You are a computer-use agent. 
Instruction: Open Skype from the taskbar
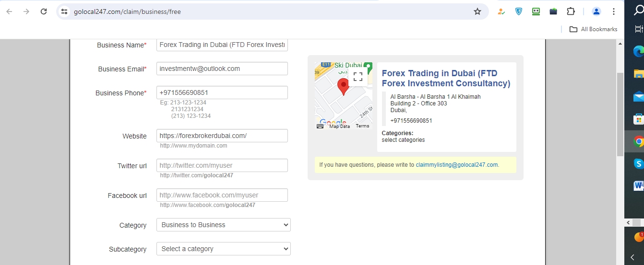[638, 163]
